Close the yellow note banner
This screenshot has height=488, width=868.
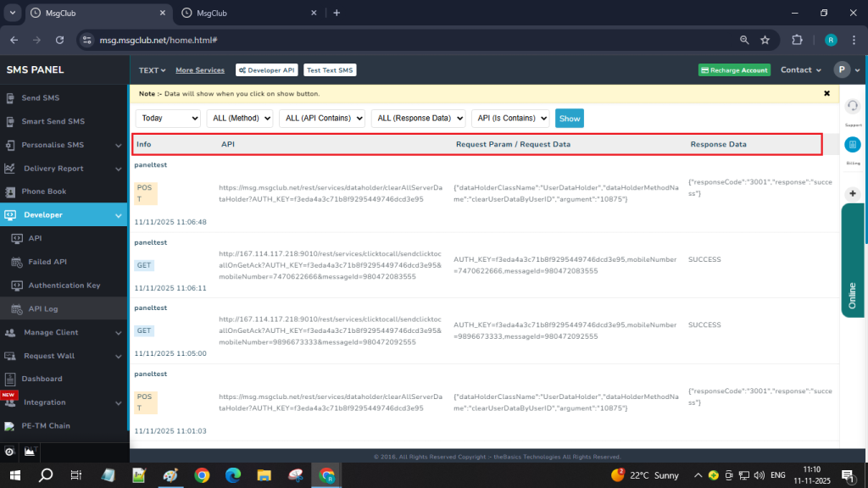(x=826, y=93)
